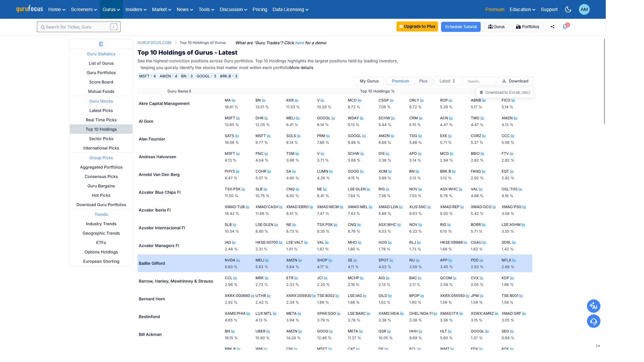Open Consensus Picks in sidebar
Screen dimensions: 644x362
(101, 177)
